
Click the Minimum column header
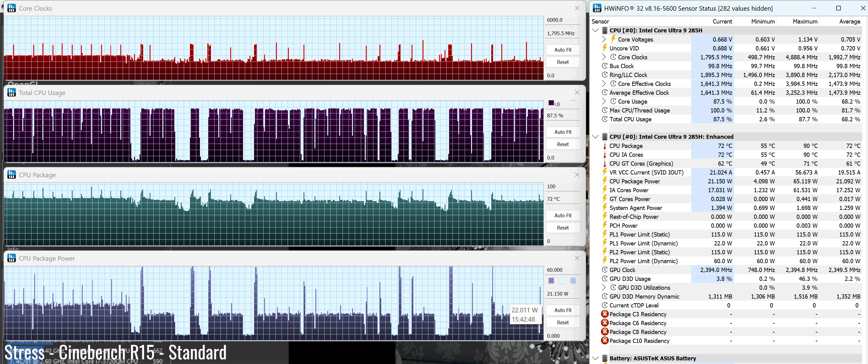755,21
